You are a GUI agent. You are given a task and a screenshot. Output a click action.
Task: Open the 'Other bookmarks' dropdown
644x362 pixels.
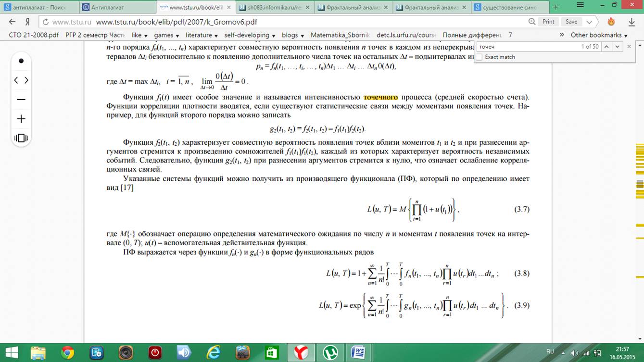[x=599, y=35]
